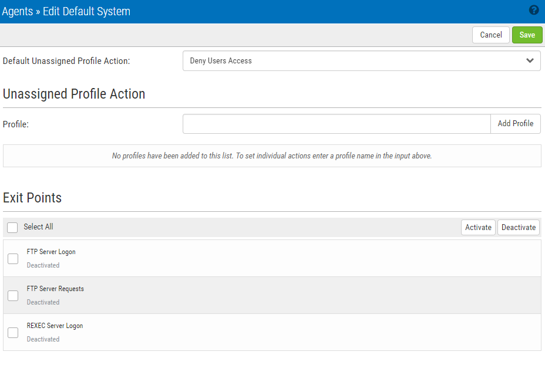Enable the FTP Server Requests checkbox
The width and height of the screenshot is (545, 392).
click(x=13, y=296)
